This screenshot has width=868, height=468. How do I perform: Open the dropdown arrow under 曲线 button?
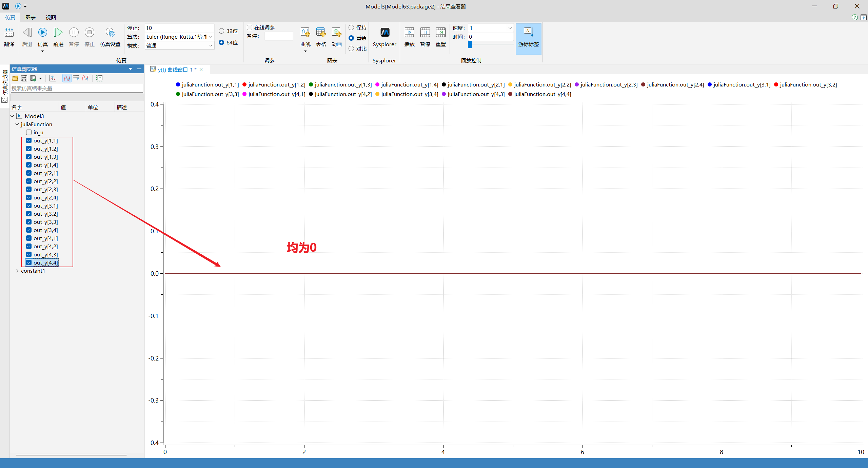[305, 51]
